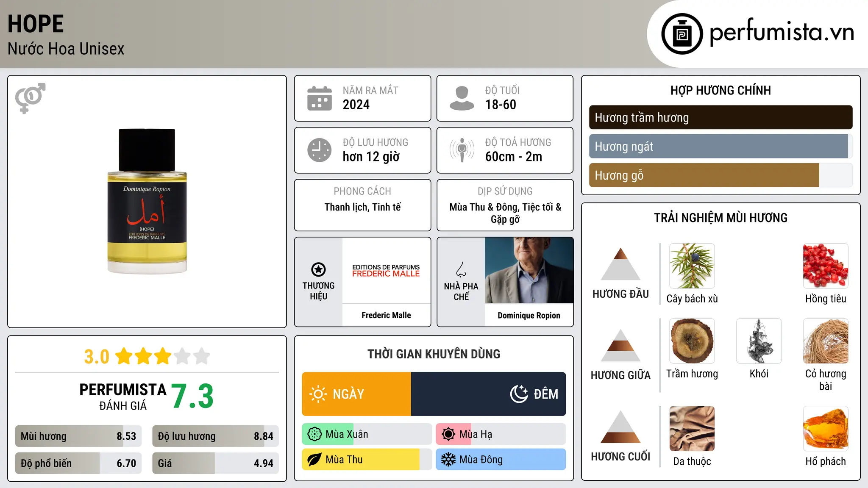This screenshot has height=488, width=868.
Task: Click the Hương ngát accord bar
Action: (x=721, y=147)
